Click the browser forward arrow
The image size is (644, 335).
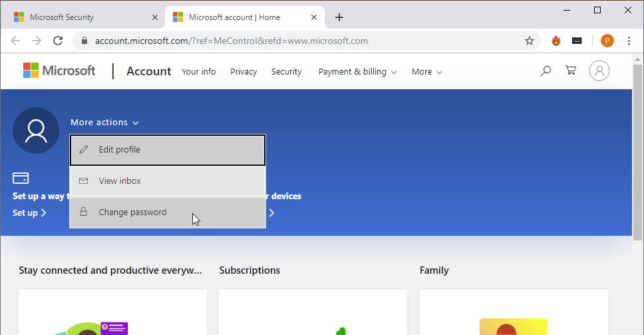[37, 41]
